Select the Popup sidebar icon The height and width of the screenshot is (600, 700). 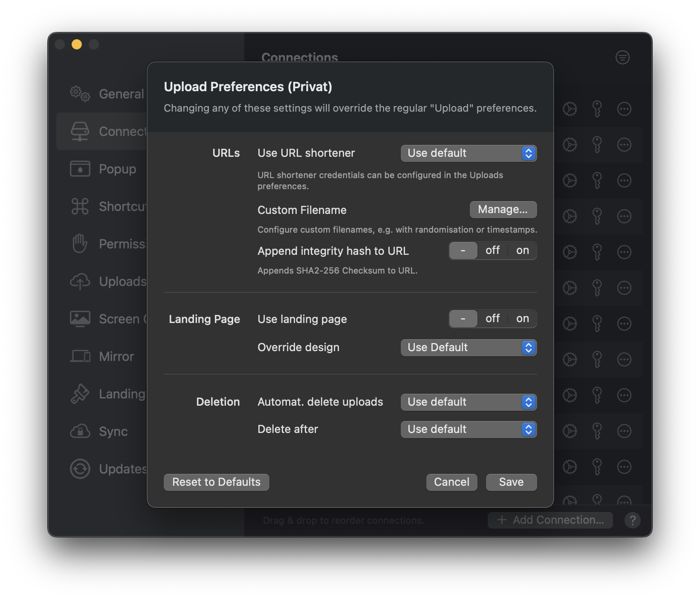tap(80, 169)
